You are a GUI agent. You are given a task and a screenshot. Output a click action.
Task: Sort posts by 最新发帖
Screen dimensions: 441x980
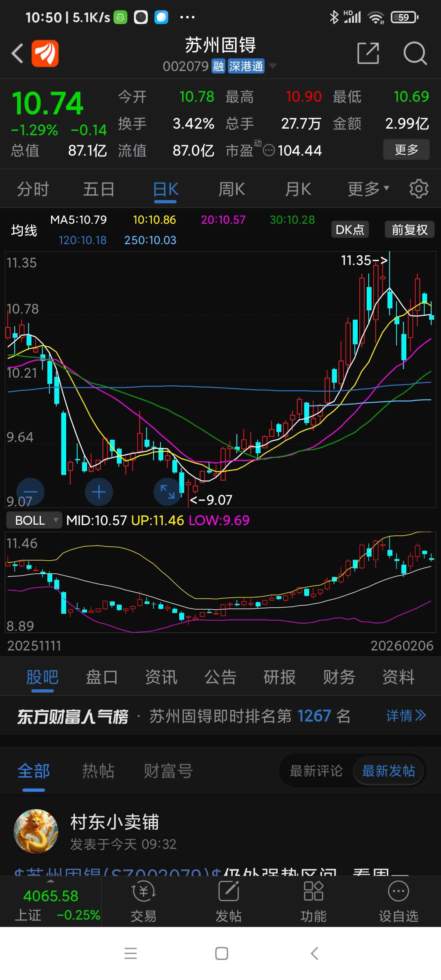coord(388,771)
